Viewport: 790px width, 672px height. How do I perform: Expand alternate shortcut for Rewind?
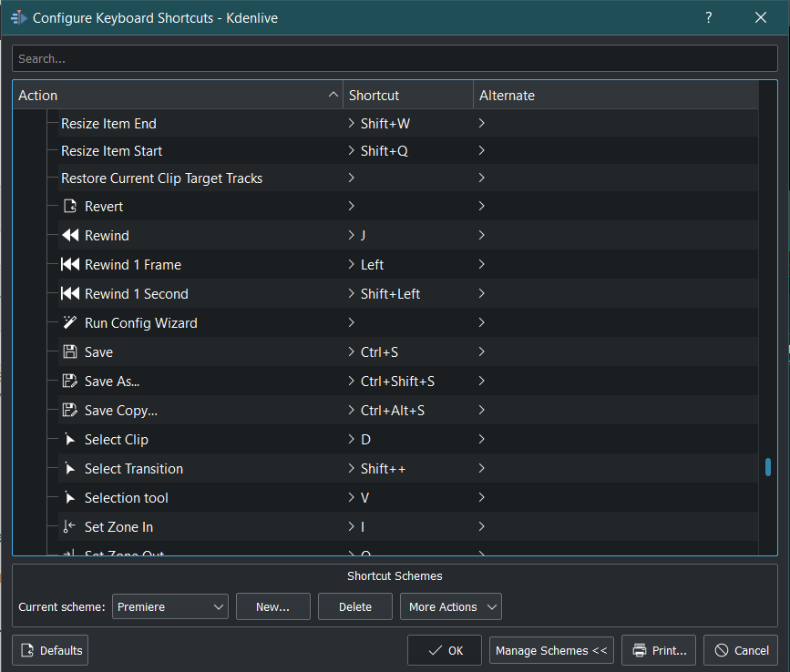(482, 235)
